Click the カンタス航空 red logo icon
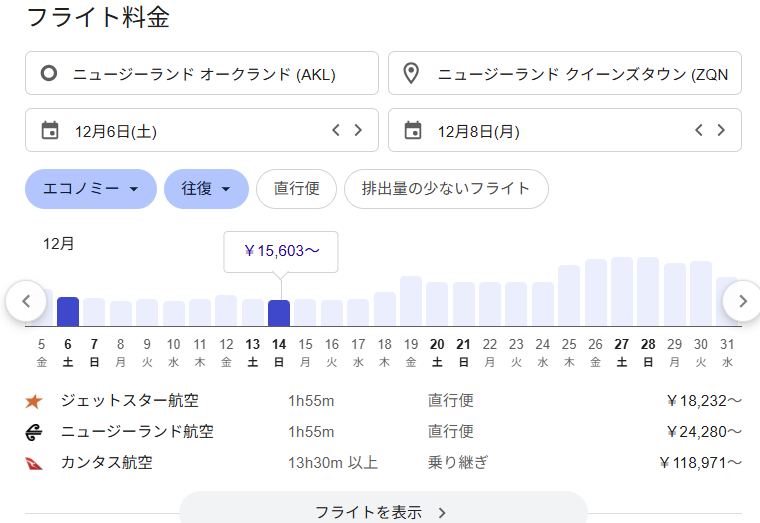This screenshot has width=760, height=523. point(34,463)
